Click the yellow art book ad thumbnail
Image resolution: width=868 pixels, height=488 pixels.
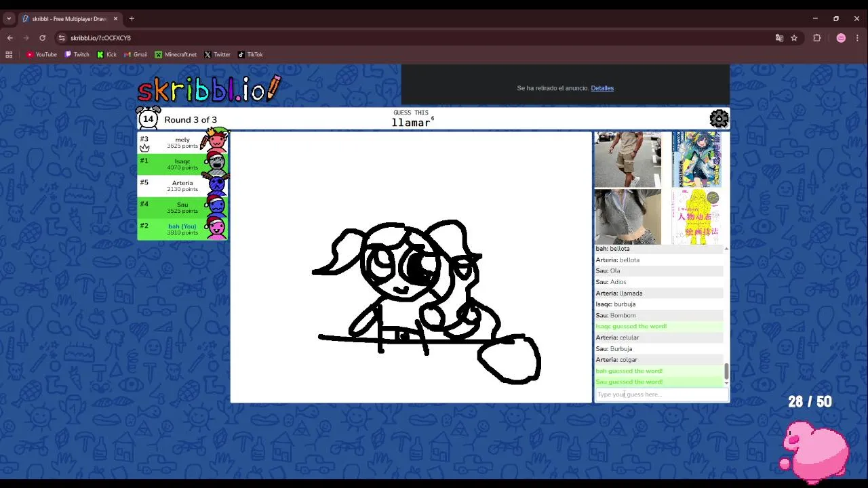tap(696, 217)
